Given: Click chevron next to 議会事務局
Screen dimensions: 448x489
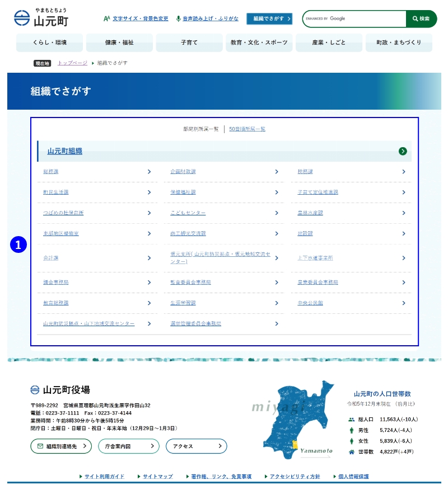Looking at the screenshot, I should 149,283.
